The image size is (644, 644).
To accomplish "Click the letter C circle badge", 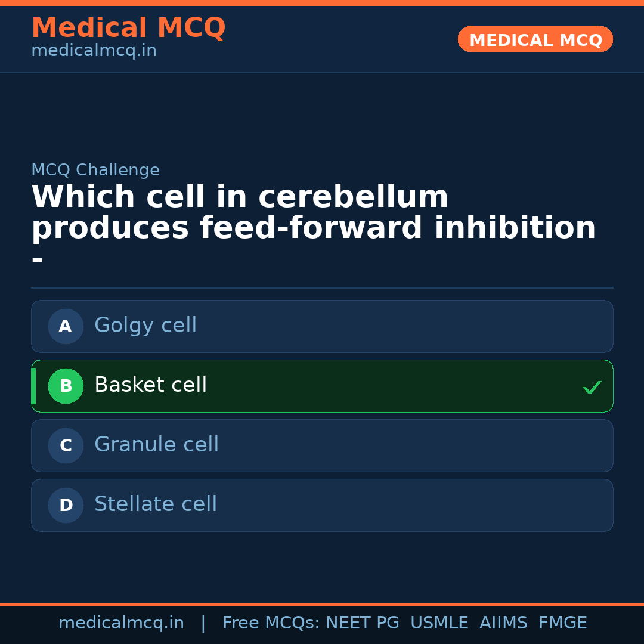I will click(x=66, y=445).
